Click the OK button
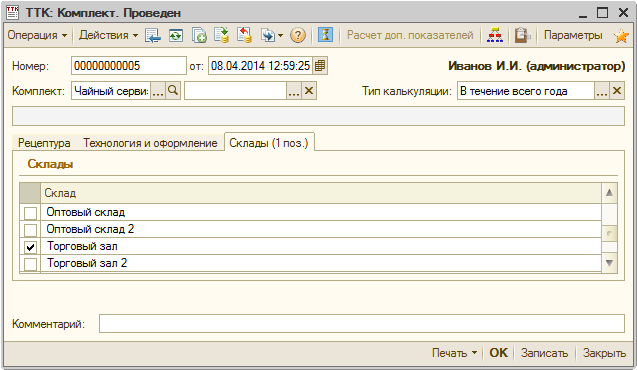Screen dimensions: 637x370 click(498, 353)
